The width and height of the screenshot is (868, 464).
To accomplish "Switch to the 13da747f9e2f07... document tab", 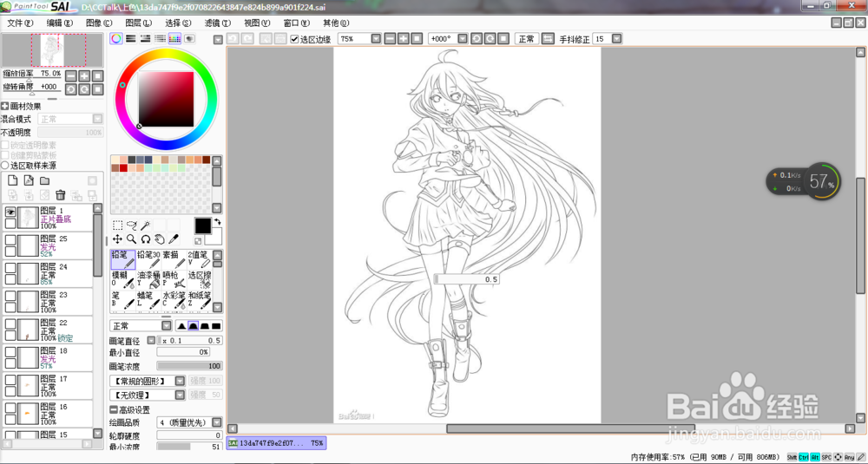I will tap(276, 443).
